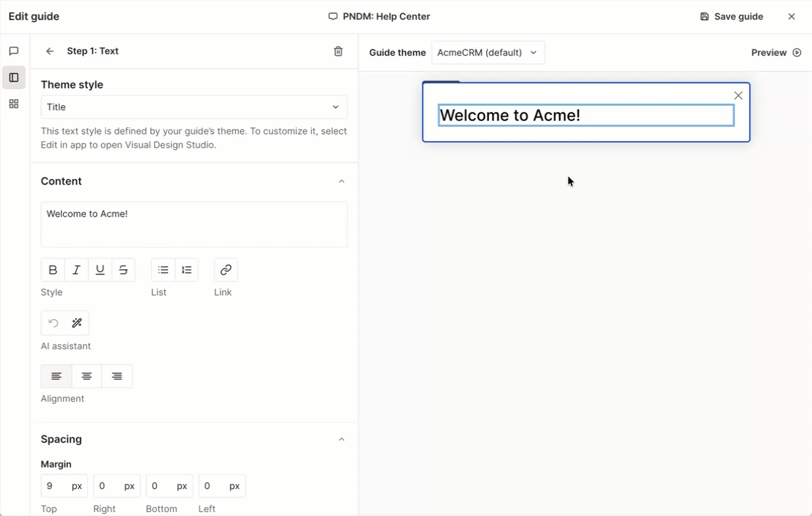Apply strikethrough formatting
This screenshot has width=812, height=516.
pyautogui.click(x=124, y=270)
